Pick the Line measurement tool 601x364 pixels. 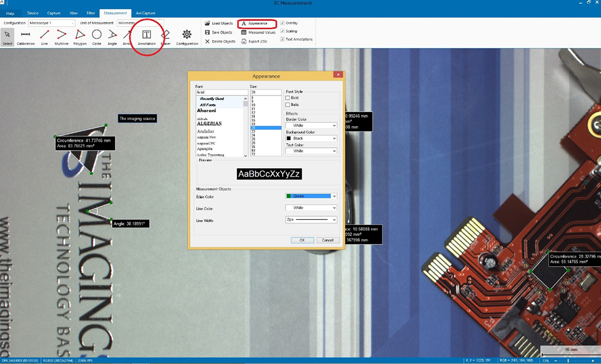pyautogui.click(x=44, y=37)
